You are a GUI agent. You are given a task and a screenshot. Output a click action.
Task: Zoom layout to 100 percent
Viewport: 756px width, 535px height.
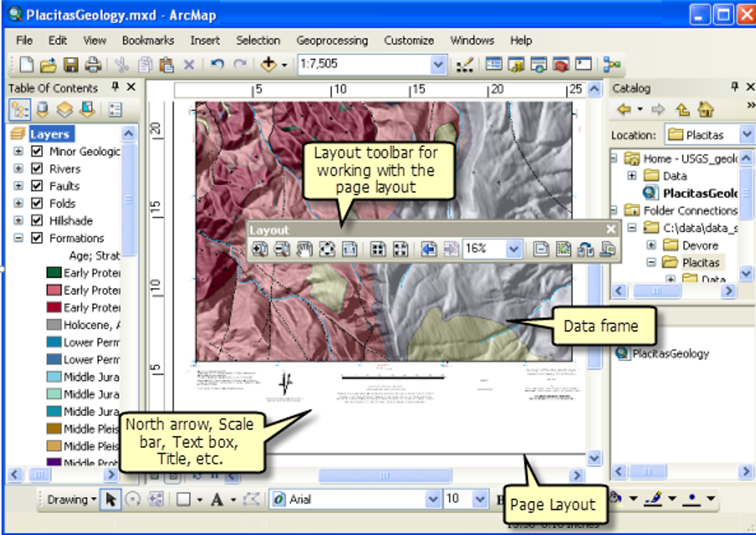click(x=350, y=250)
